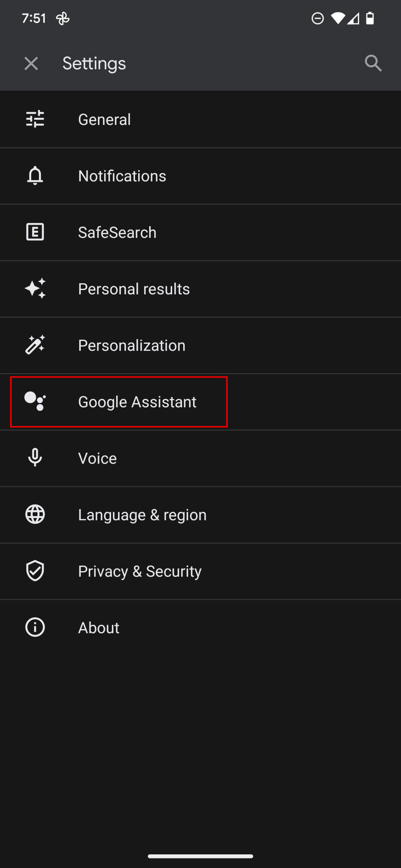The image size is (401, 868).
Task: Tap the SafeSearch explicit icon
Action: coord(35,232)
